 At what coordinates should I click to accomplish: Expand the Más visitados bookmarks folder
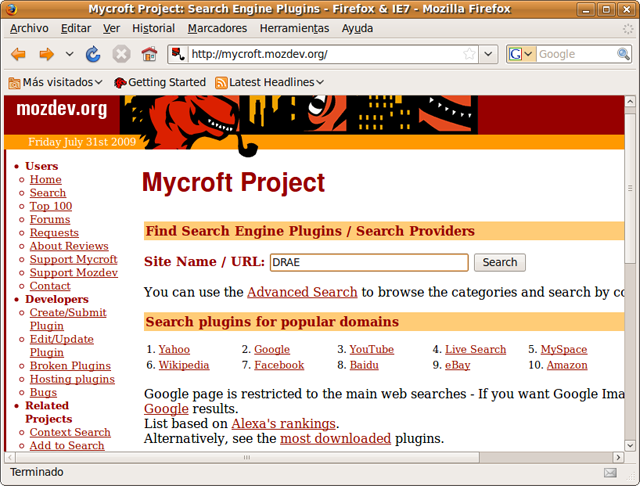pos(55,82)
